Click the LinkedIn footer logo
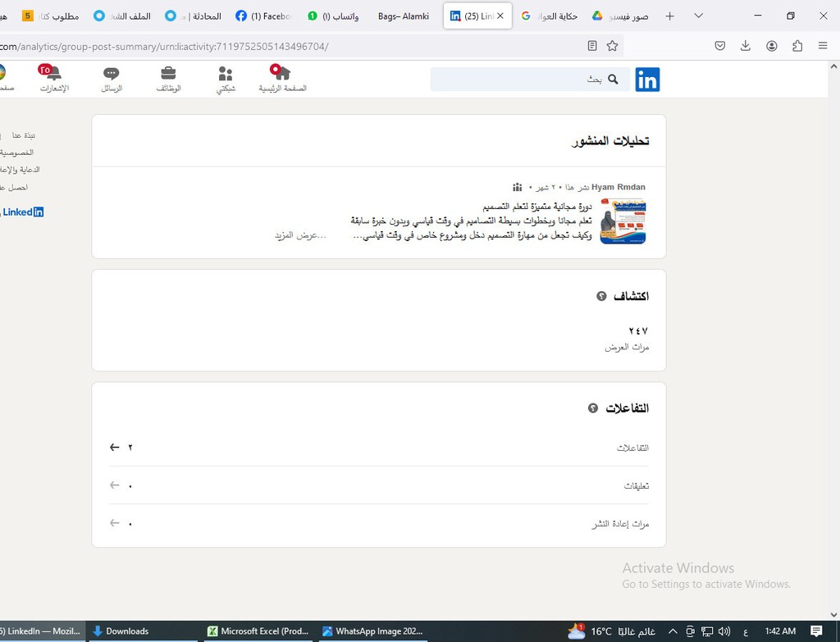Screen dimensions: 840x642 pos(22,212)
